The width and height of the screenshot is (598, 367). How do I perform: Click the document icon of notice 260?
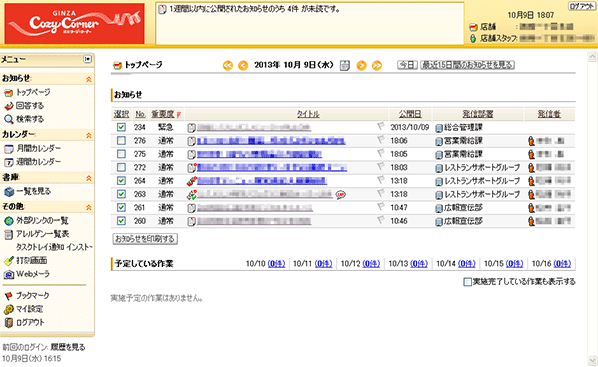192,221
